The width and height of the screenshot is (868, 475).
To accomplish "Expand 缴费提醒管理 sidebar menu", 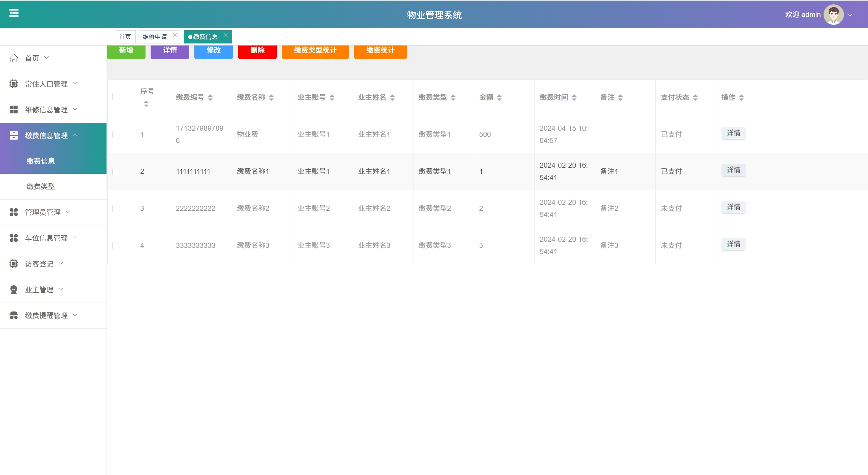I will [x=53, y=315].
